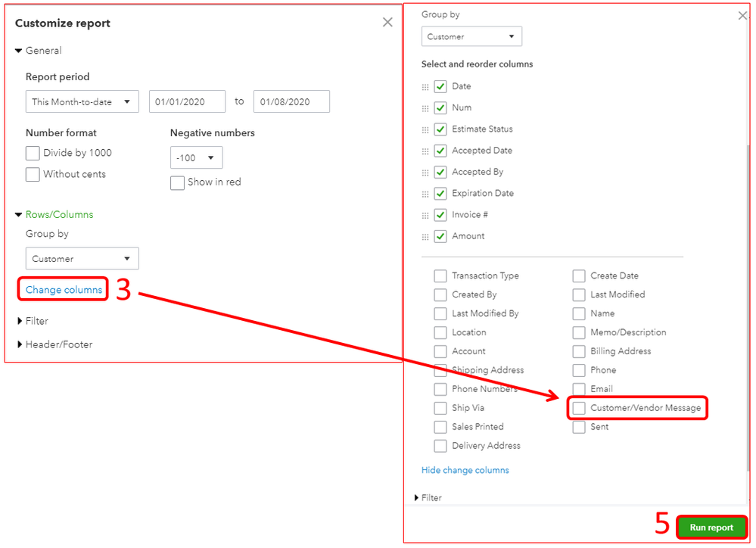756x548 pixels.
Task: Click the Run report button
Action: pyautogui.click(x=711, y=527)
